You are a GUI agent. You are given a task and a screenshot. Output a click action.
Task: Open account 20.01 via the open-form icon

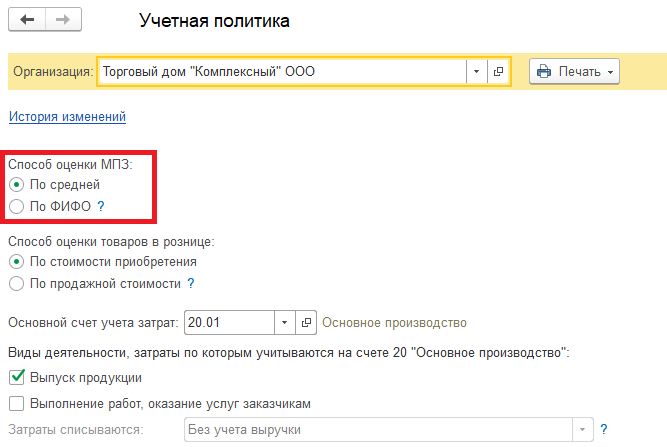pos(306,323)
